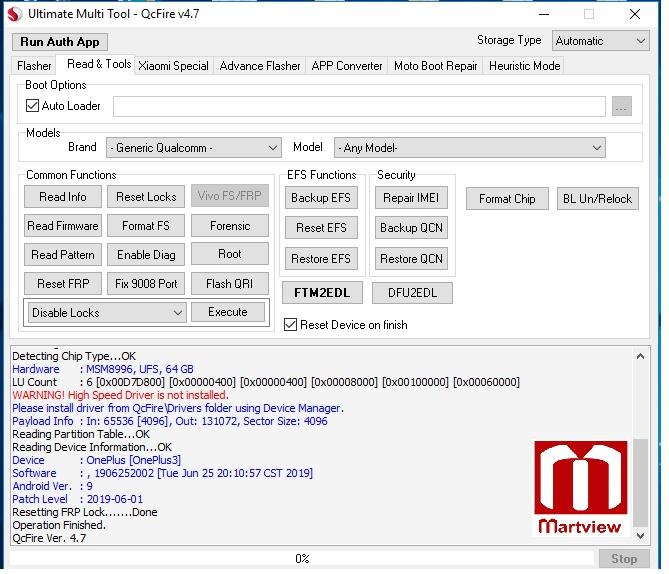Switch to APP Converter tab

tap(347, 66)
